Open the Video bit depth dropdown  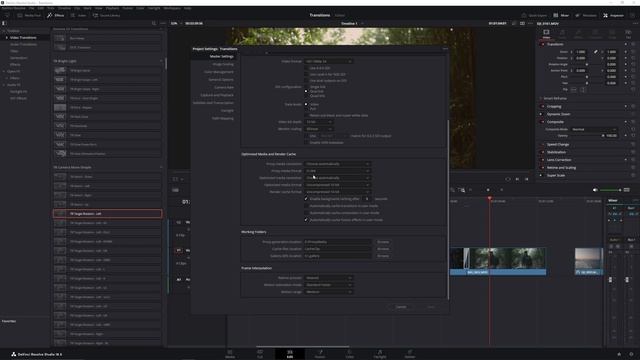[x=318, y=122]
